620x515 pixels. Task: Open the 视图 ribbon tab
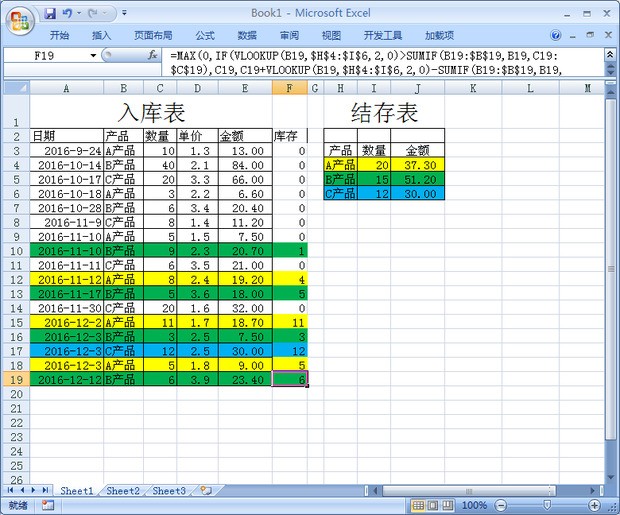coord(331,36)
